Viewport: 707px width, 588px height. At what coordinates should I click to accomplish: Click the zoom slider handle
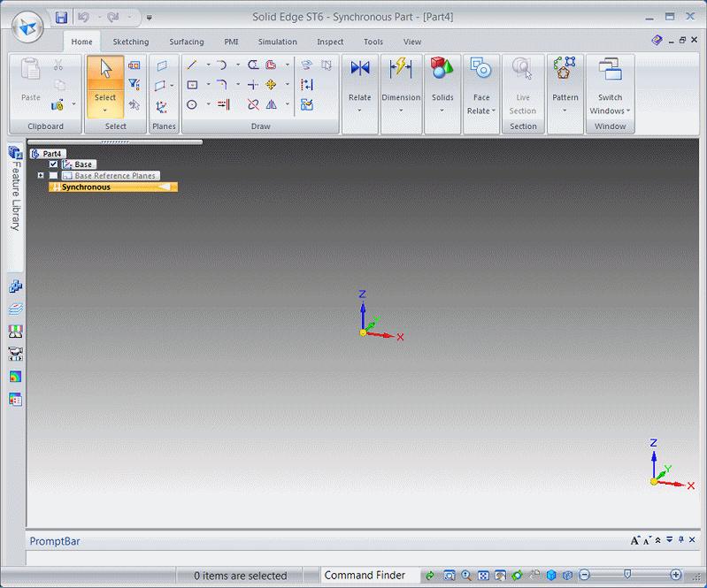627,574
